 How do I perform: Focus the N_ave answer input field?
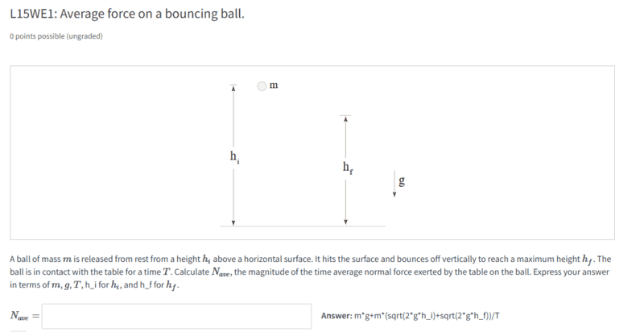click(176, 316)
